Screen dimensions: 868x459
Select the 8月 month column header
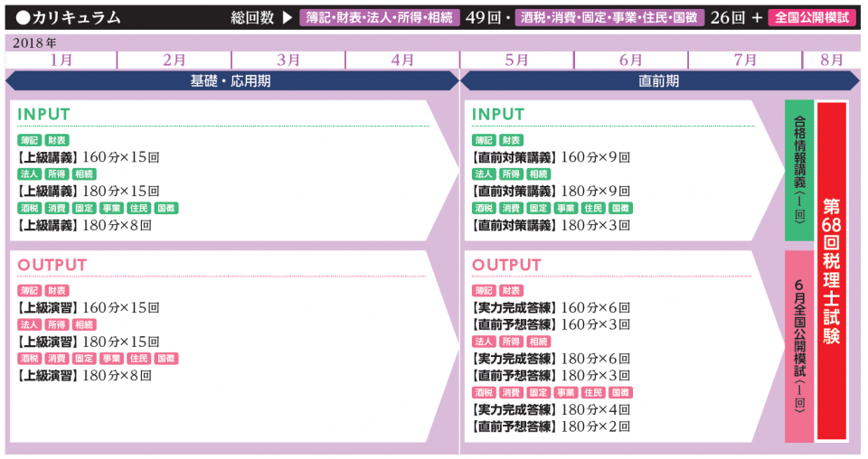coord(832,60)
